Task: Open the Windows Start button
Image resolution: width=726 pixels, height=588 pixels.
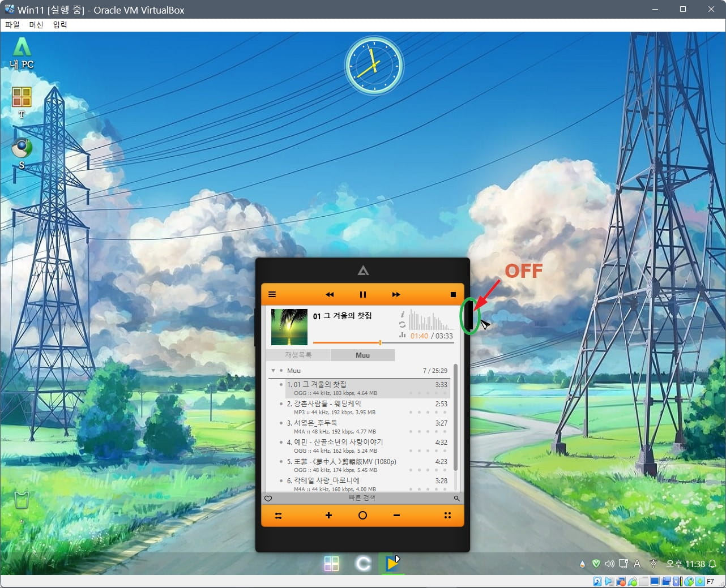Action: tap(331, 564)
